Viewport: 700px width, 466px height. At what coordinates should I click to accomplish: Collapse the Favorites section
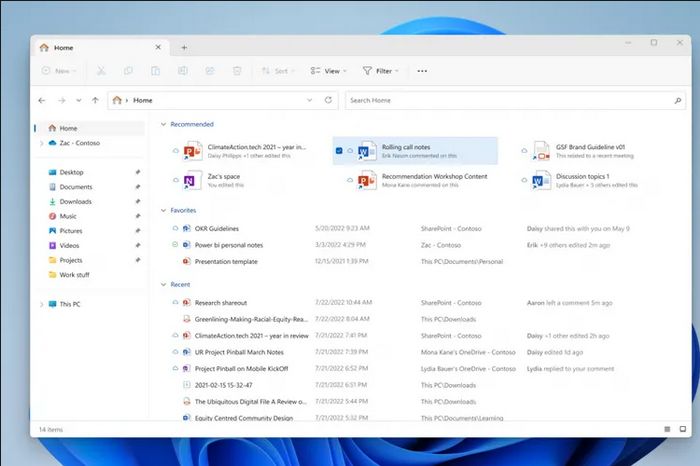[x=163, y=210]
